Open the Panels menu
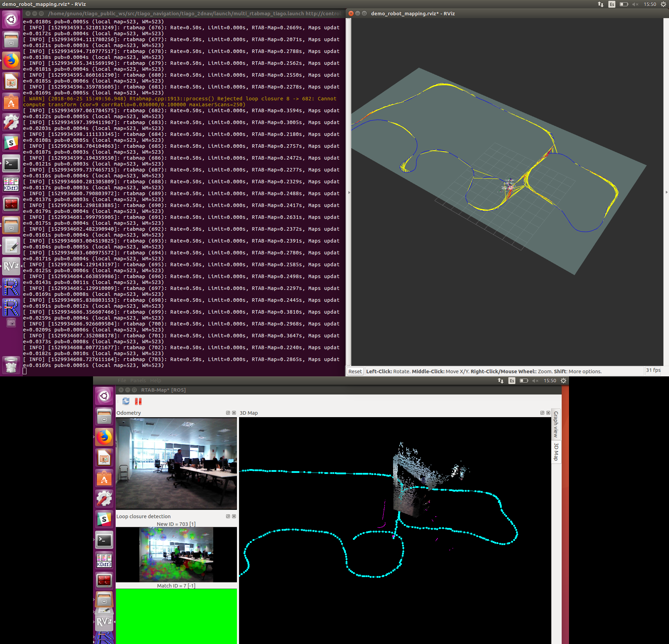Image resolution: width=669 pixels, height=644 pixels. point(138,381)
